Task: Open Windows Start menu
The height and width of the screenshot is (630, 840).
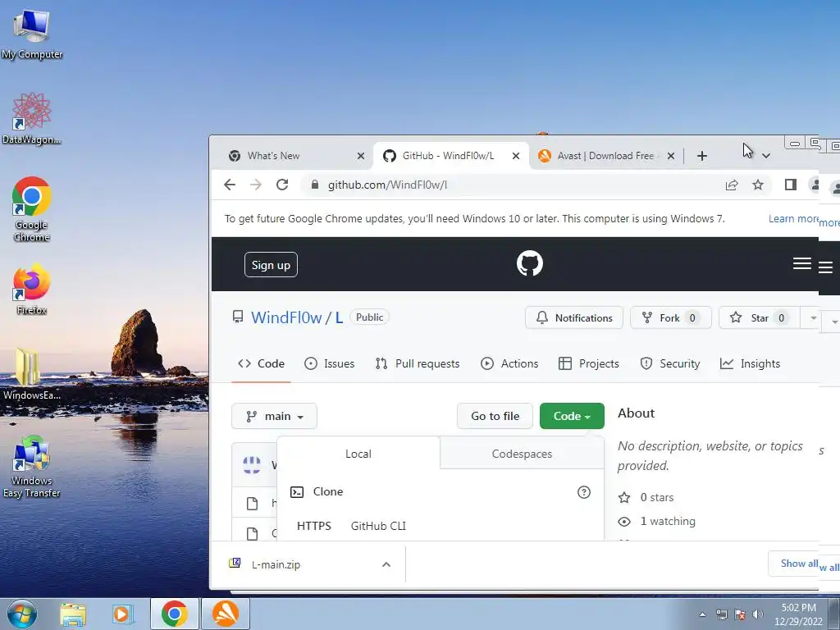Action: [22, 614]
